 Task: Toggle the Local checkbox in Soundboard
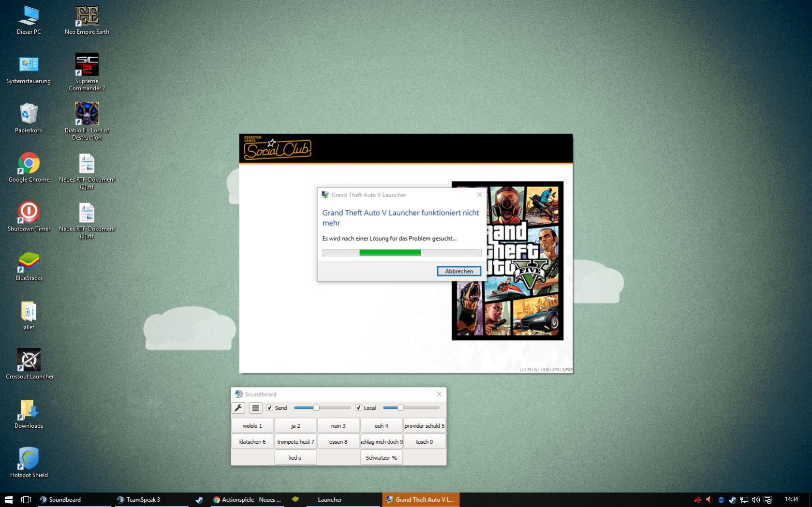coord(358,408)
